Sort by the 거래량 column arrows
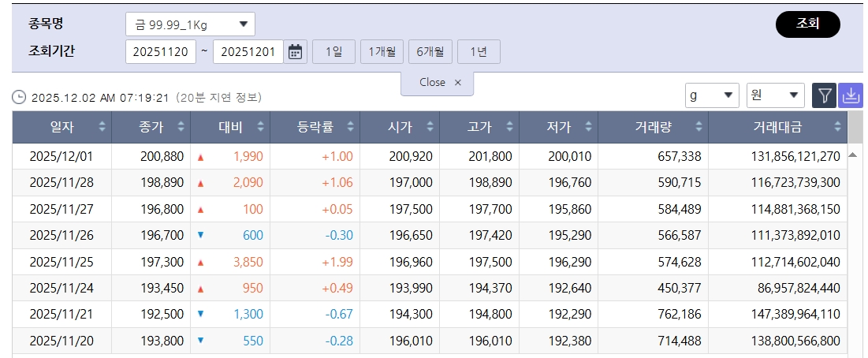The height and width of the screenshot is (358, 868). click(698, 127)
